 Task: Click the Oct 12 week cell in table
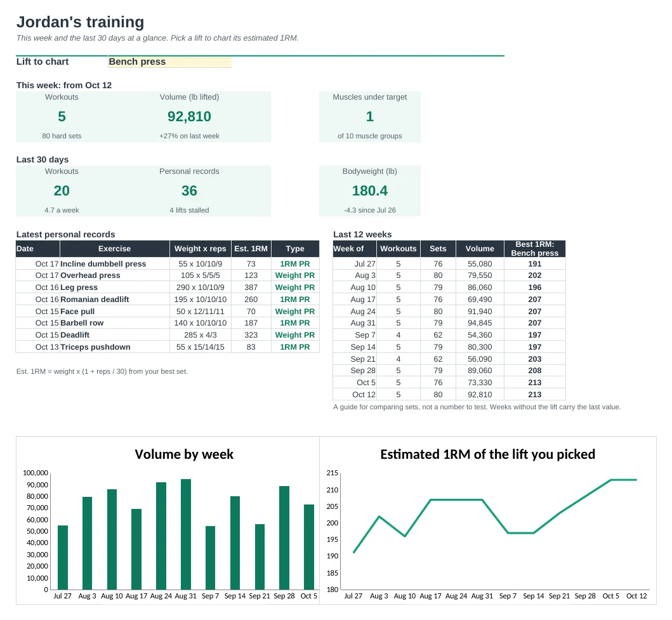click(355, 395)
